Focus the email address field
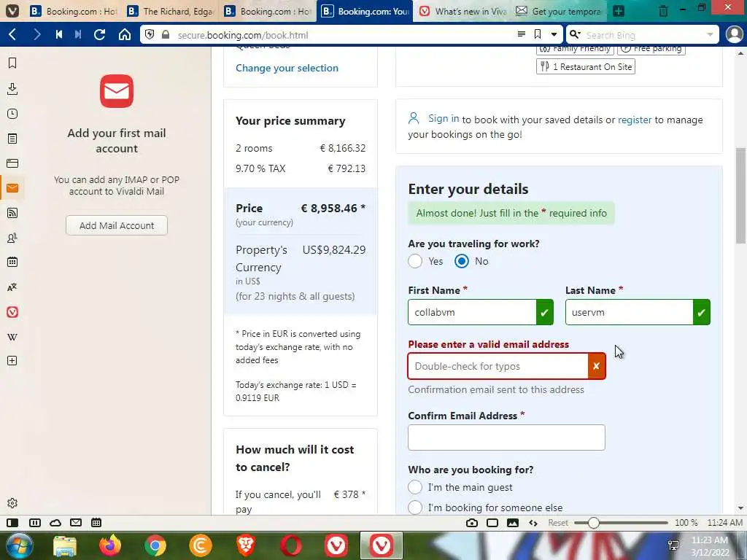747x560 pixels. click(x=498, y=366)
